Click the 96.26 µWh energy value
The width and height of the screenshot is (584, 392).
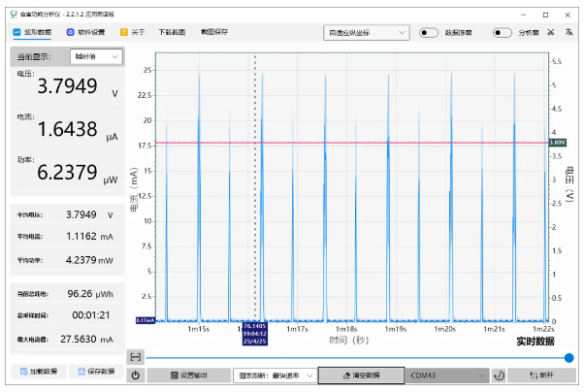(90, 294)
